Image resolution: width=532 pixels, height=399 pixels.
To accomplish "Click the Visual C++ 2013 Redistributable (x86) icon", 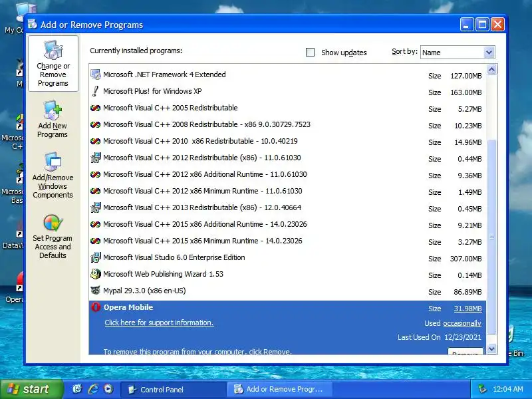I will pos(96,207).
